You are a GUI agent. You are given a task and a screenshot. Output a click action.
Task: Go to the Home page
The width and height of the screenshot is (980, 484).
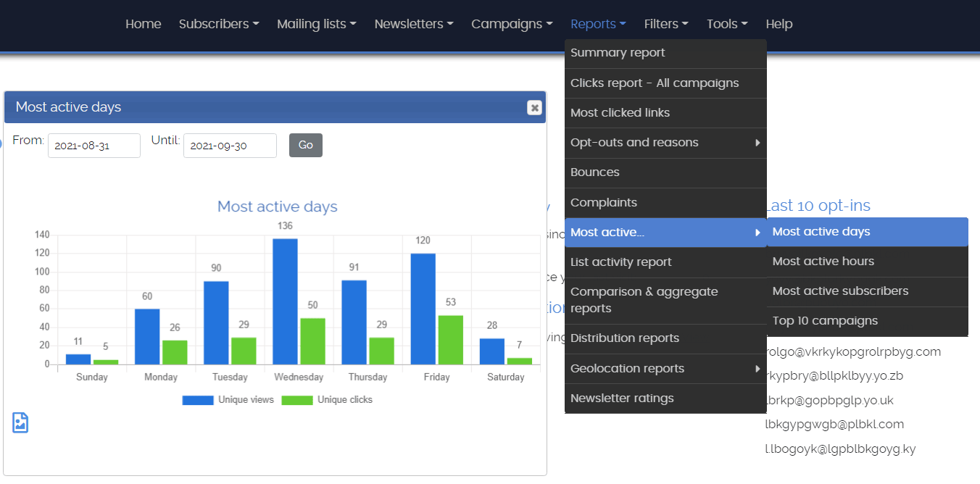coord(144,24)
